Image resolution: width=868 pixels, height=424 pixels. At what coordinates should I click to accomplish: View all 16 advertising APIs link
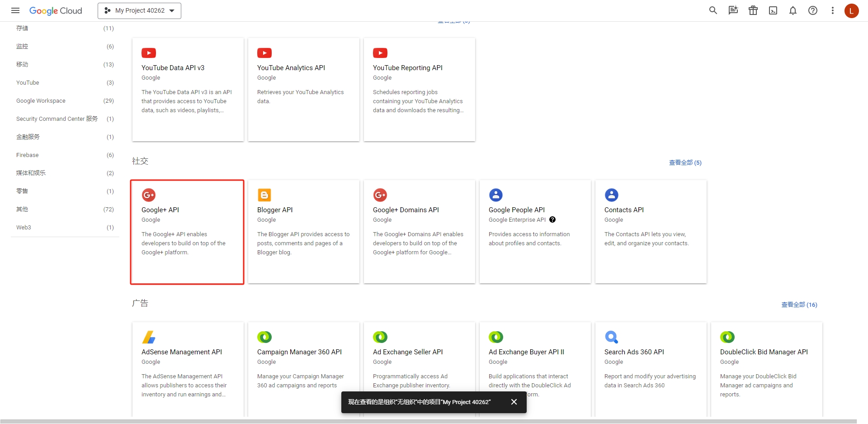click(x=799, y=305)
